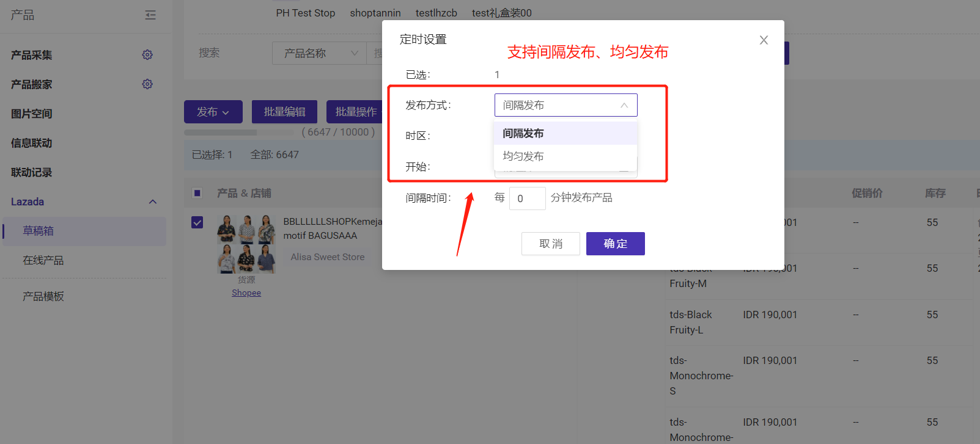Click the 批量编辑 button
The height and width of the screenshot is (444, 980).
pyautogui.click(x=284, y=112)
